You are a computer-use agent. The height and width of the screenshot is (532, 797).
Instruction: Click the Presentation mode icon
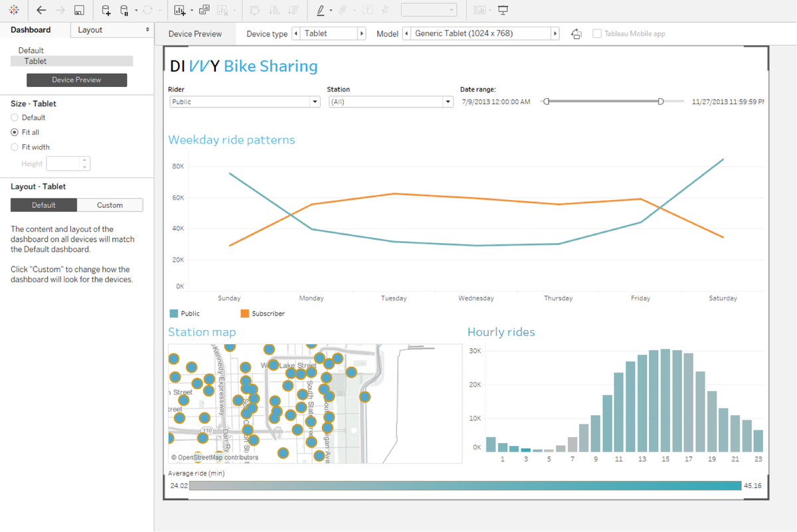pyautogui.click(x=503, y=10)
